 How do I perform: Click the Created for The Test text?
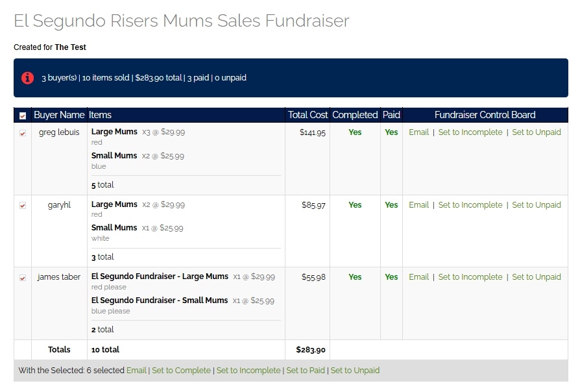50,47
